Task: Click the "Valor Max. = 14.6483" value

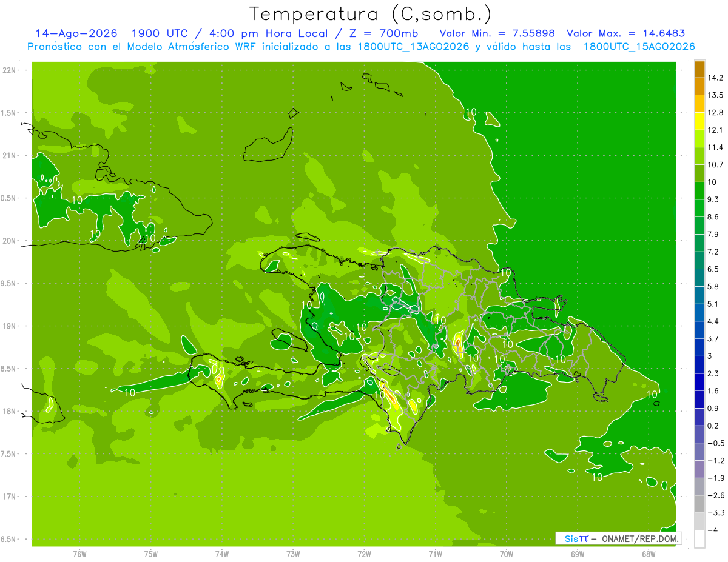Action: pos(626,33)
